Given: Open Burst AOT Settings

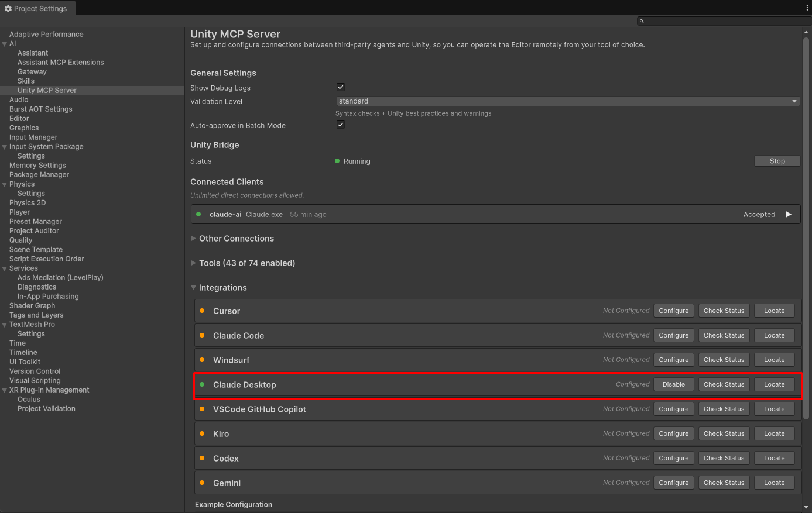Looking at the screenshot, I should pyautogui.click(x=41, y=109).
